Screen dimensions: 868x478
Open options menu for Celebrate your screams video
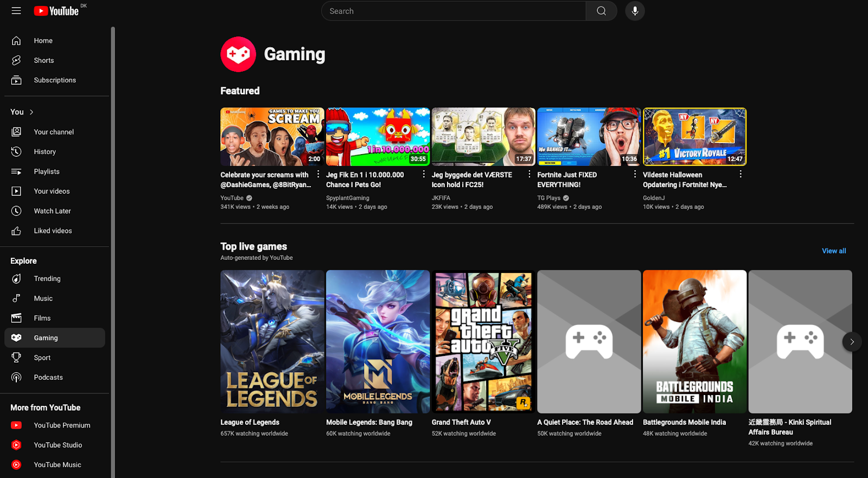318,174
